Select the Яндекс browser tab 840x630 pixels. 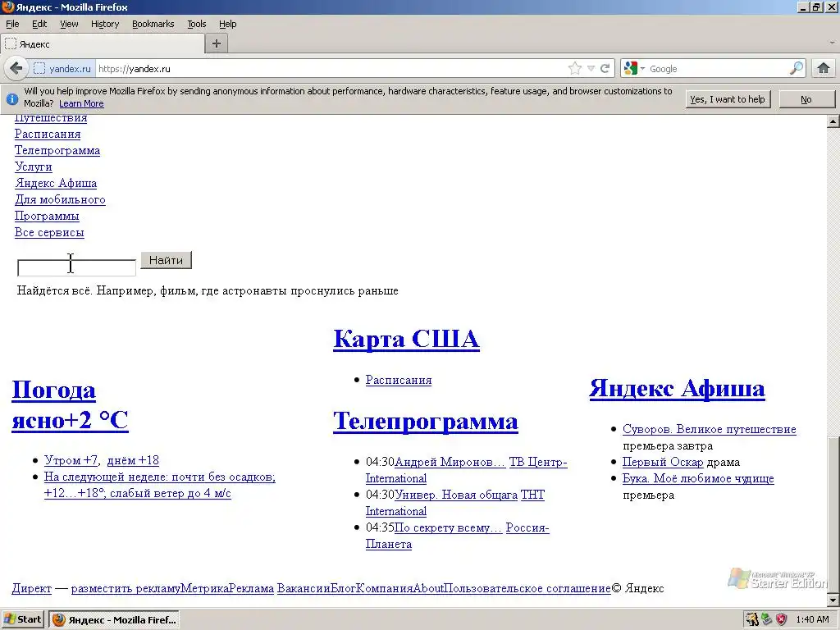(x=103, y=44)
